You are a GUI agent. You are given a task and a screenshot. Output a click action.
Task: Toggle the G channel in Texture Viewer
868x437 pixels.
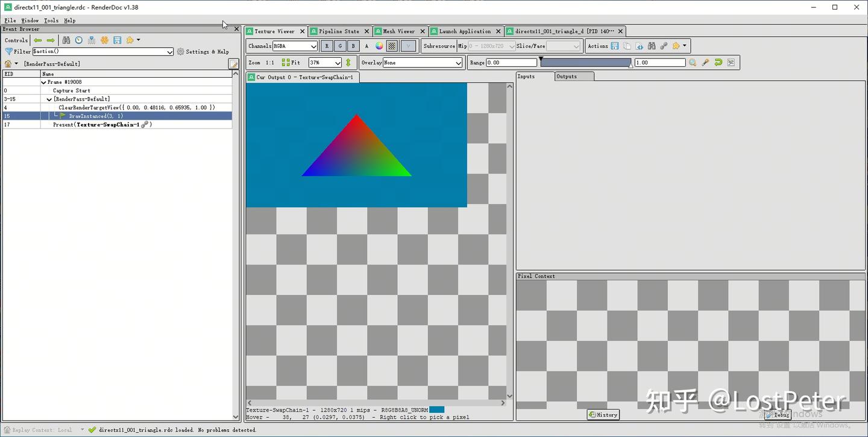click(x=339, y=46)
